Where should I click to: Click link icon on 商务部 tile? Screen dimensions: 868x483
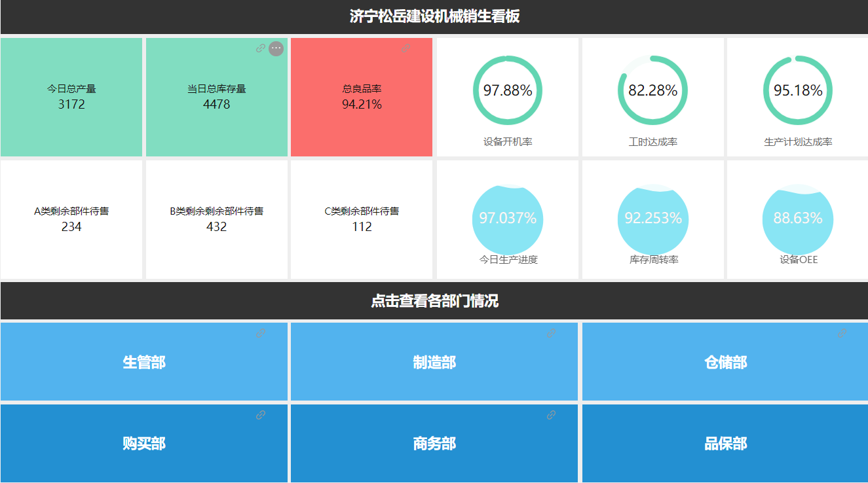click(x=552, y=415)
